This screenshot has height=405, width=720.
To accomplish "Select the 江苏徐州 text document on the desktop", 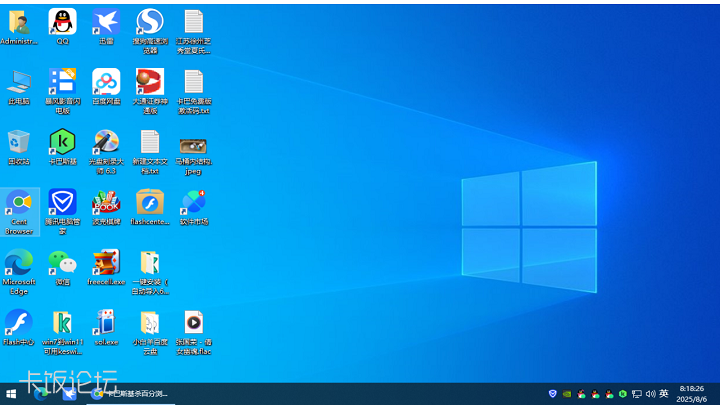I will tap(194, 31).
